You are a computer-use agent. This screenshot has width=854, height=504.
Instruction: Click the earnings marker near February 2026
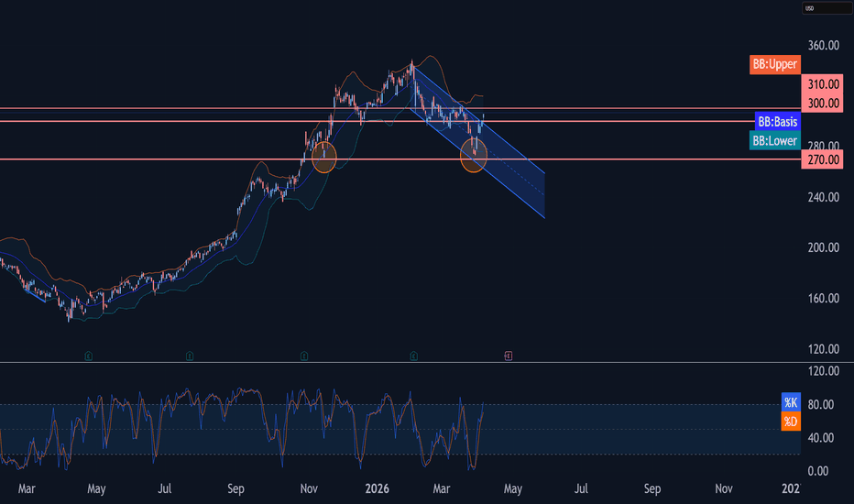tap(414, 356)
